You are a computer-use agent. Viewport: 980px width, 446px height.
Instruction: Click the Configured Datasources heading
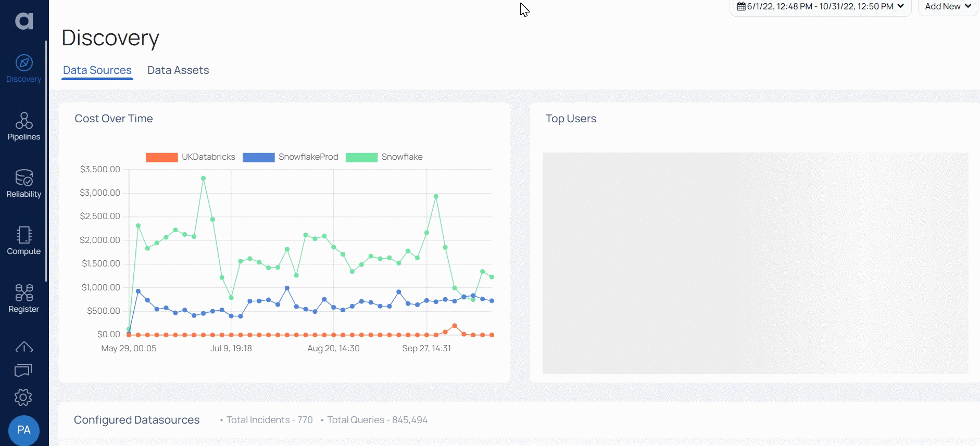pyautogui.click(x=136, y=420)
